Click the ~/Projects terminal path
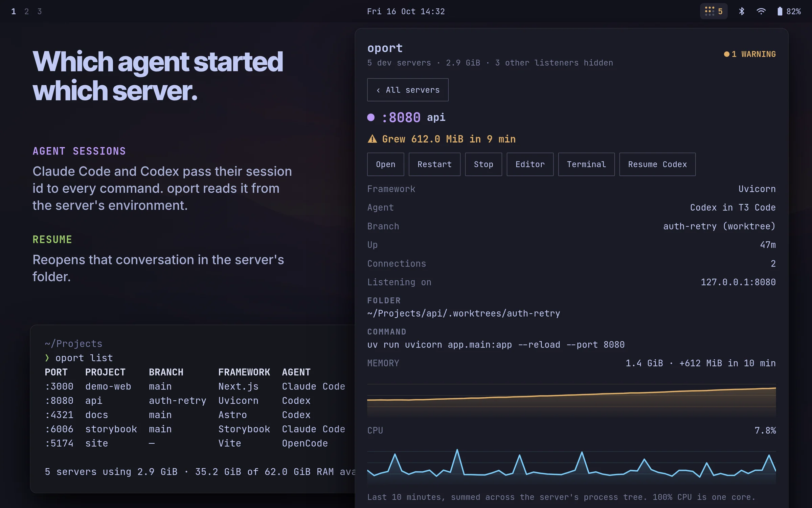812x508 pixels. 73,344
